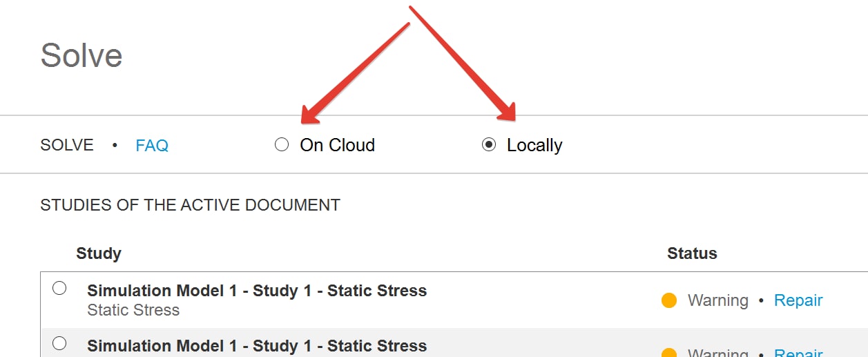Click the first study's bold title text
868x357 pixels.
(x=257, y=291)
